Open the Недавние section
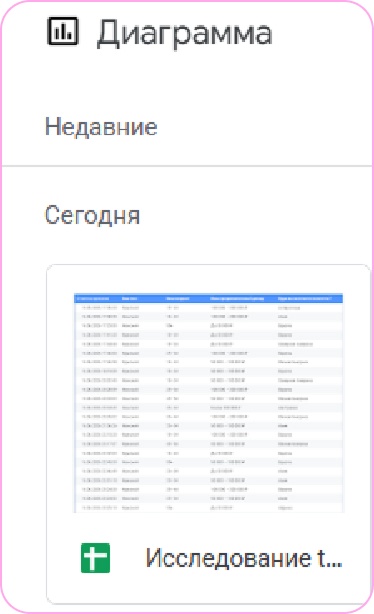This screenshot has height=614, width=374. [101, 127]
